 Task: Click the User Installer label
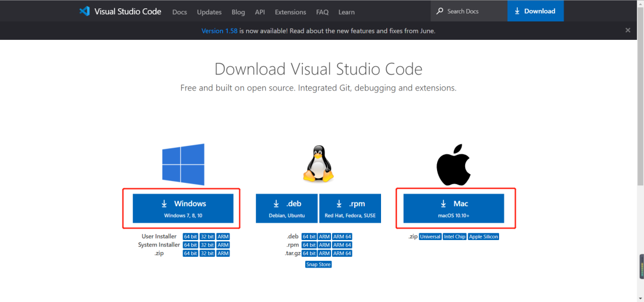[x=159, y=236]
